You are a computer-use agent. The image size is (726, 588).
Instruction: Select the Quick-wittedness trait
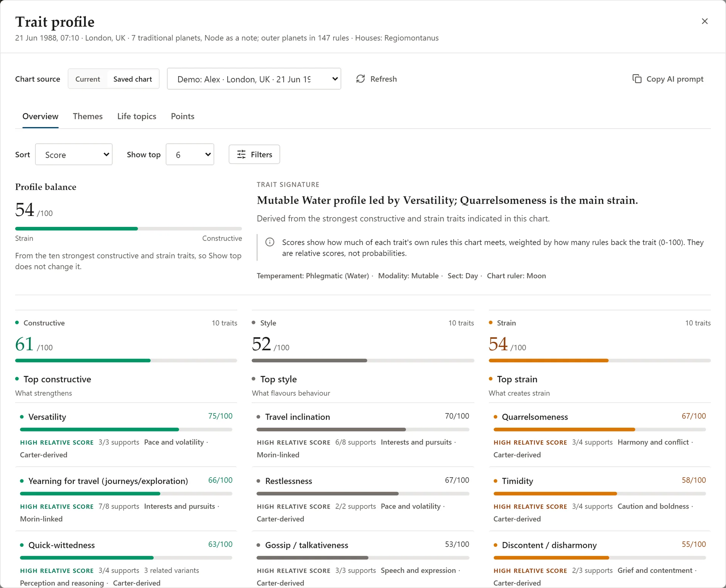point(126,560)
